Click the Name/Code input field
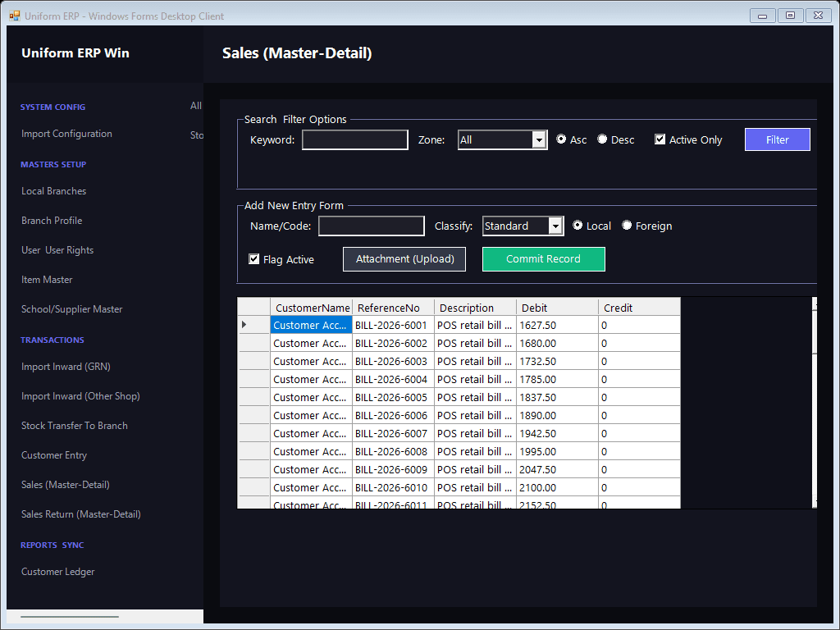This screenshot has width=840, height=630. [372, 226]
